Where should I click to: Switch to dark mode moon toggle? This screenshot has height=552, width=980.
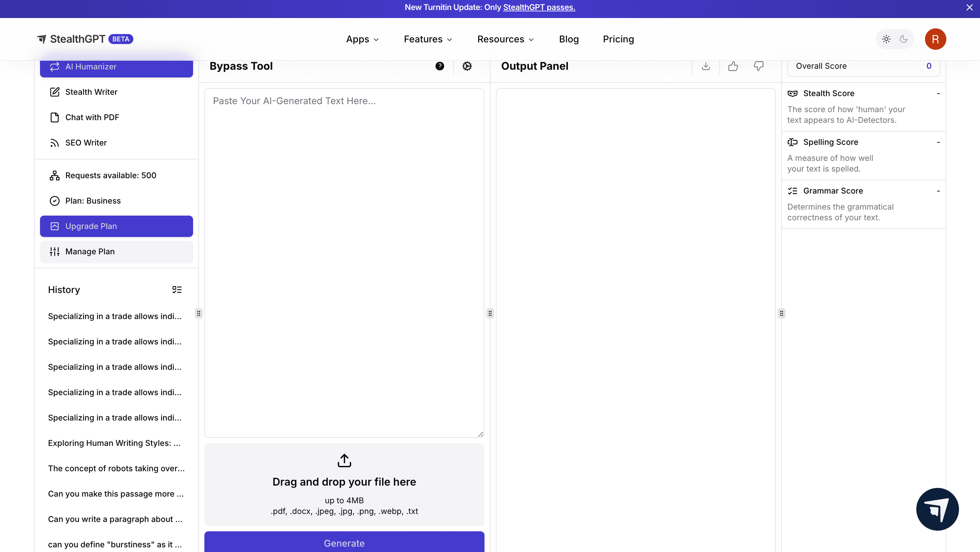pos(904,39)
